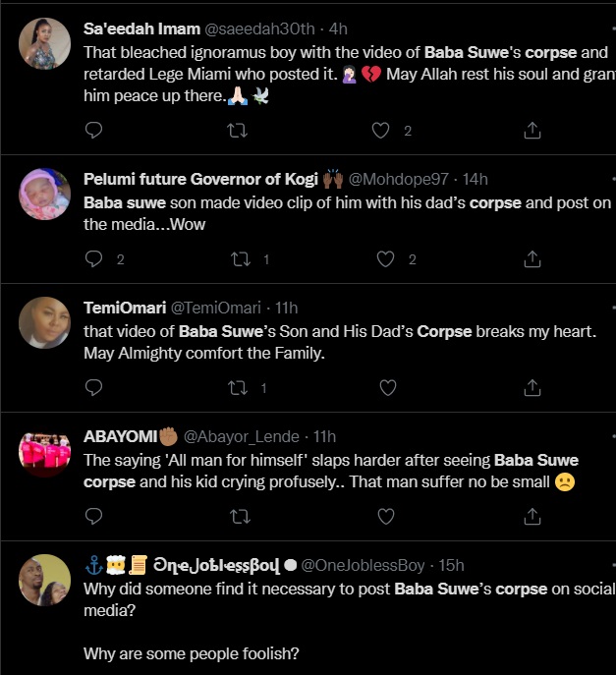616x675 pixels.
Task: Reply to Pelumi's tweet
Action: [94, 258]
